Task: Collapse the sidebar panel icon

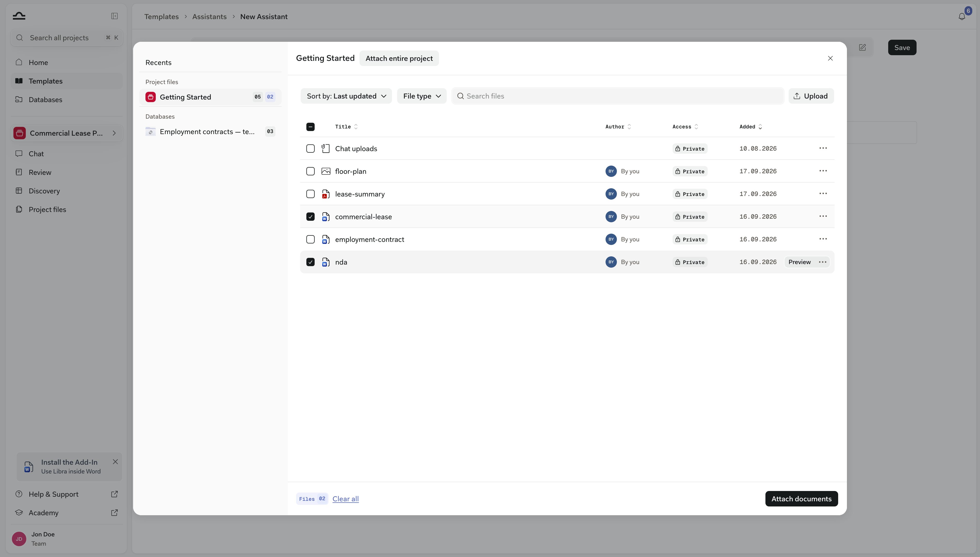Action: point(114,16)
